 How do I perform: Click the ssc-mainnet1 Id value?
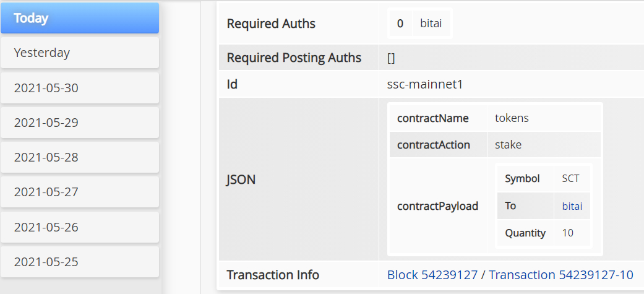(x=424, y=84)
